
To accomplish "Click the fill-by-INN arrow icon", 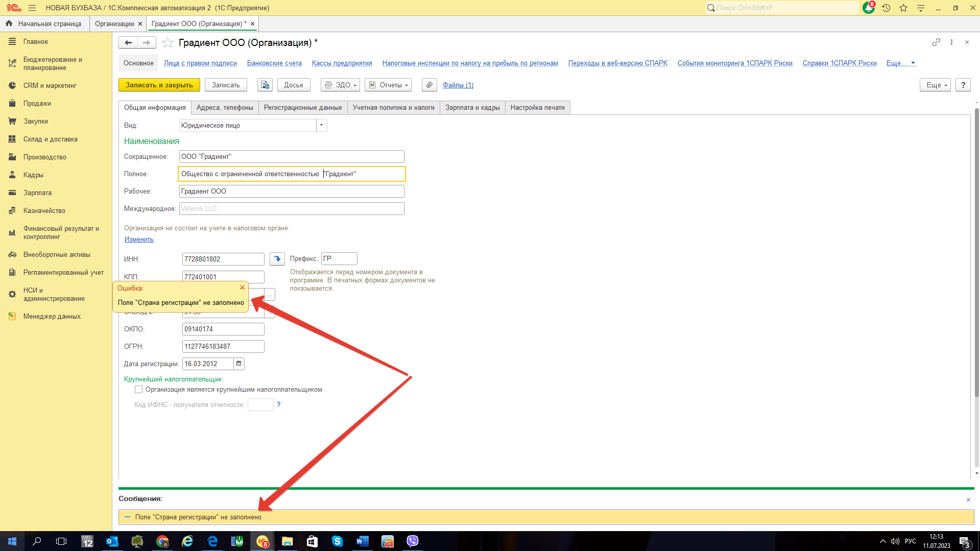I will tap(277, 259).
